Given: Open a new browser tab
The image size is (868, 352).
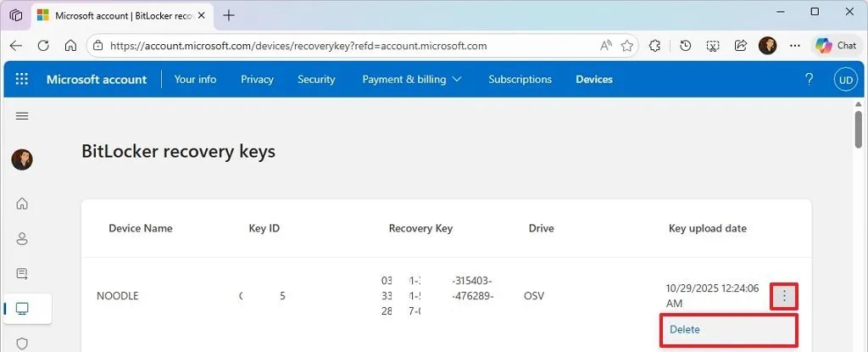Looking at the screenshot, I should pos(229,15).
